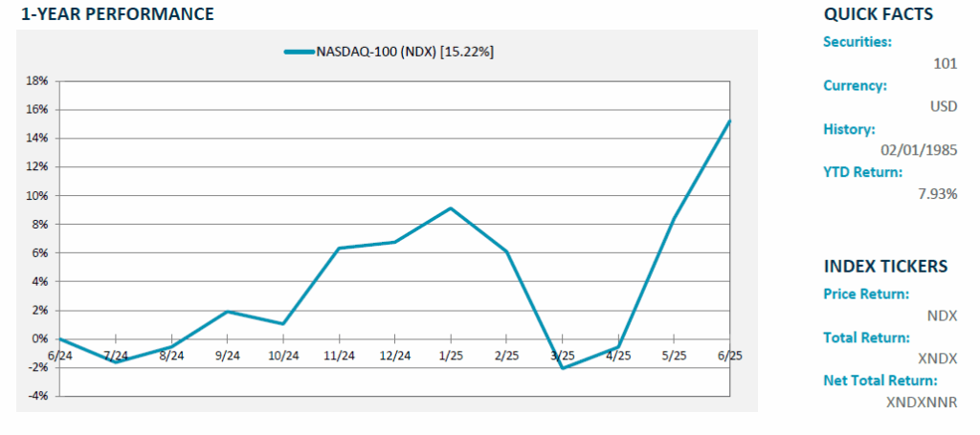
Task: Click the 'History:' label
Action: click(x=850, y=129)
